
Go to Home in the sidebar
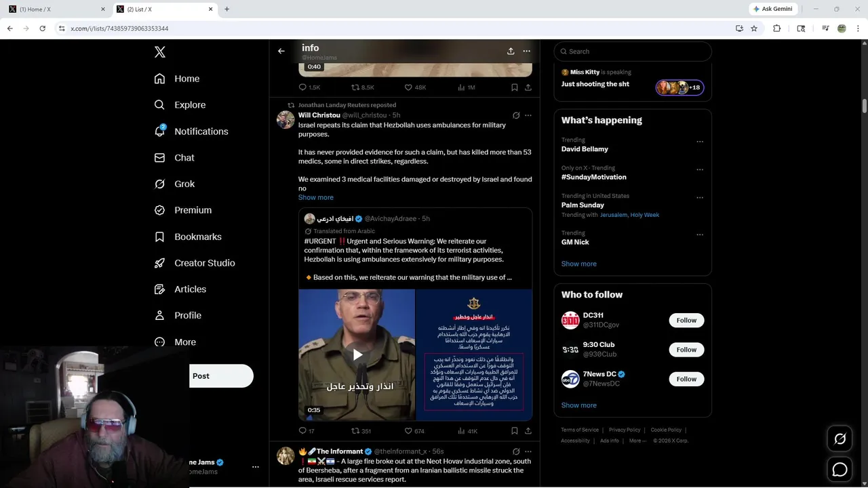pos(177,79)
